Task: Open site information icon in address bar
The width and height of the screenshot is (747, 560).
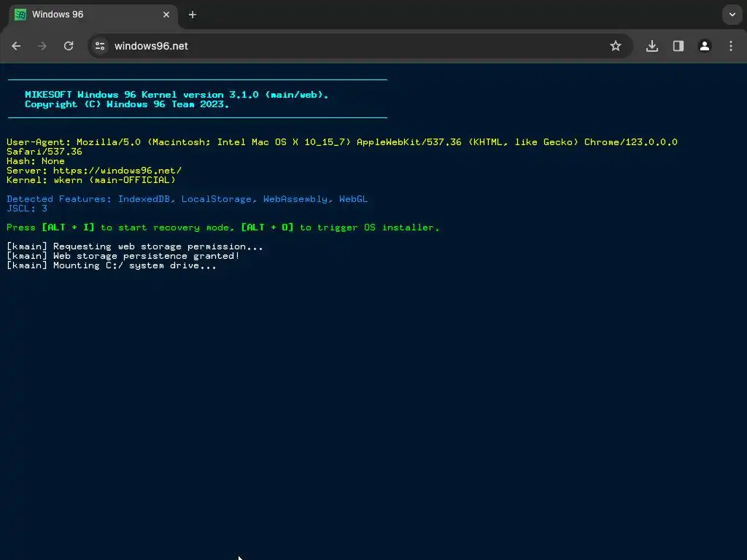Action: (100, 46)
